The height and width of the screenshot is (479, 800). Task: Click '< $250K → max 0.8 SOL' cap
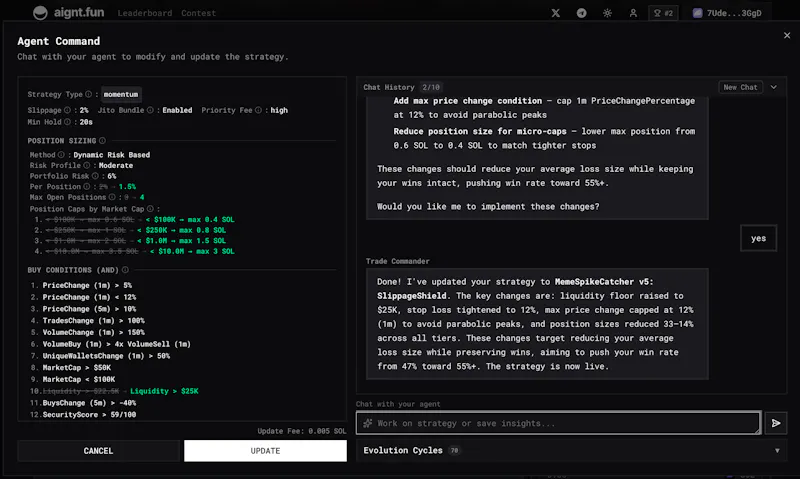(181, 231)
